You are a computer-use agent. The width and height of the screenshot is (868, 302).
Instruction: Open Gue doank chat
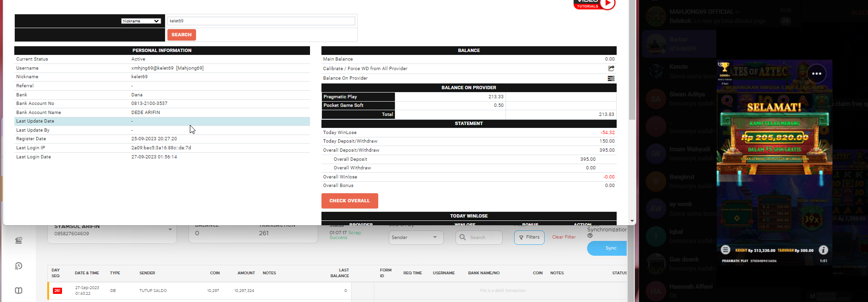679,264
